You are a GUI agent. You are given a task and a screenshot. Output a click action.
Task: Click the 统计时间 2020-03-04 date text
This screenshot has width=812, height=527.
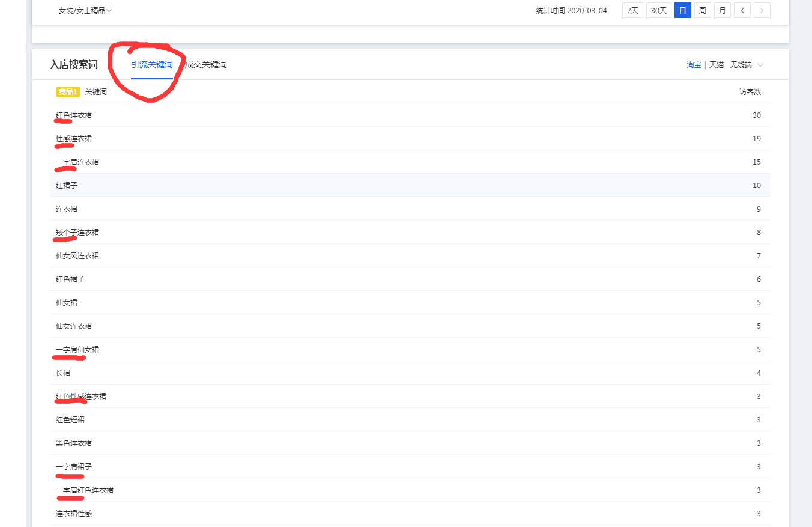[571, 10]
